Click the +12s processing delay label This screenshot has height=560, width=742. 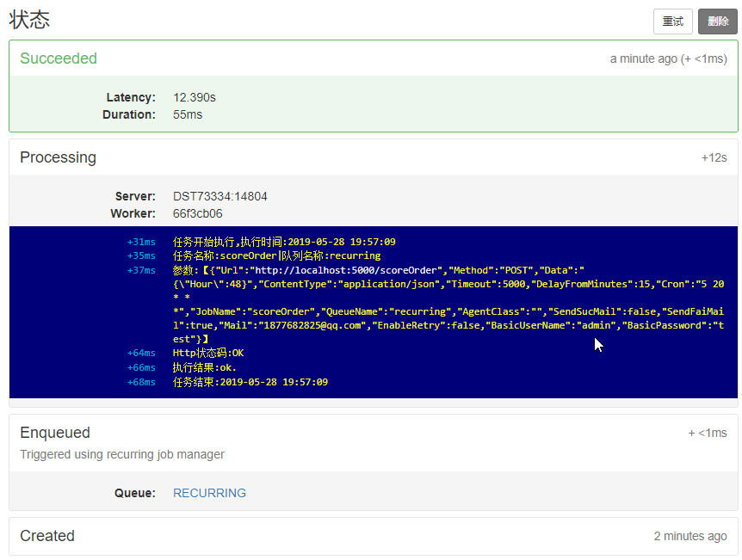click(714, 158)
